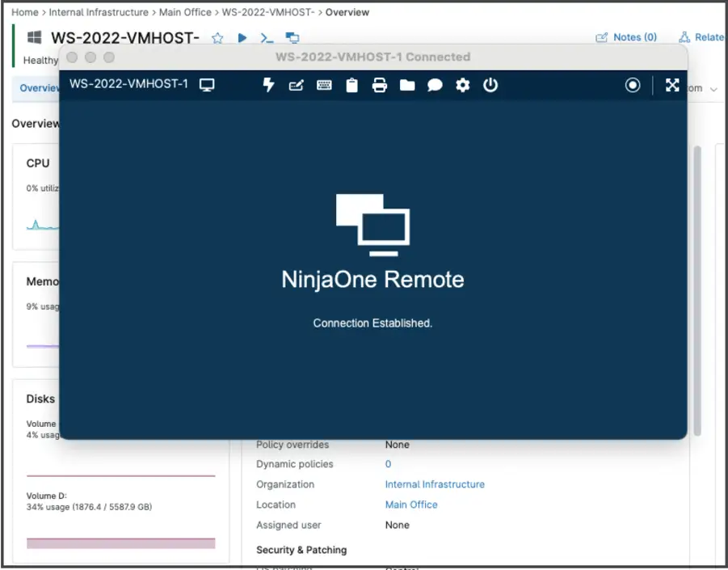Open the chat bubble icon
The height and width of the screenshot is (570, 728).
tap(435, 85)
